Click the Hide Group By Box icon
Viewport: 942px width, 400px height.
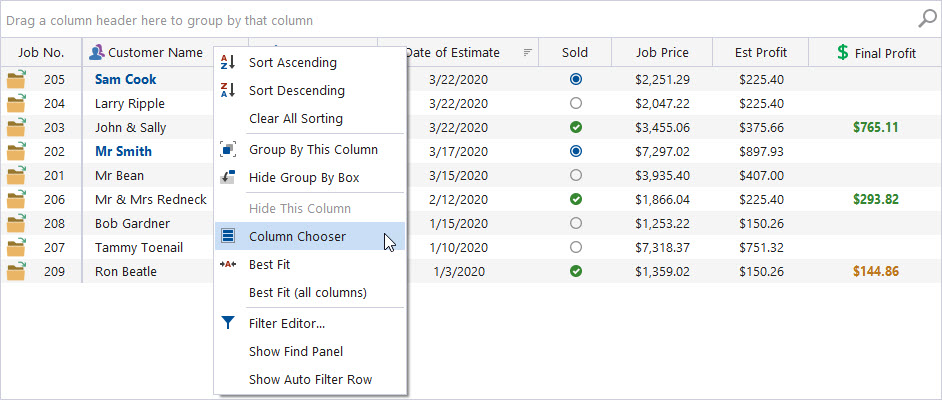228,177
